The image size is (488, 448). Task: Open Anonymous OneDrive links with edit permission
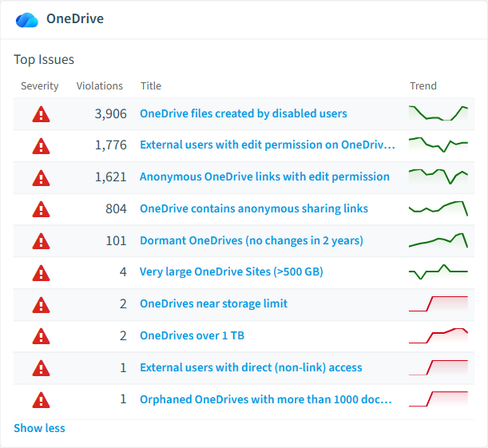(264, 176)
